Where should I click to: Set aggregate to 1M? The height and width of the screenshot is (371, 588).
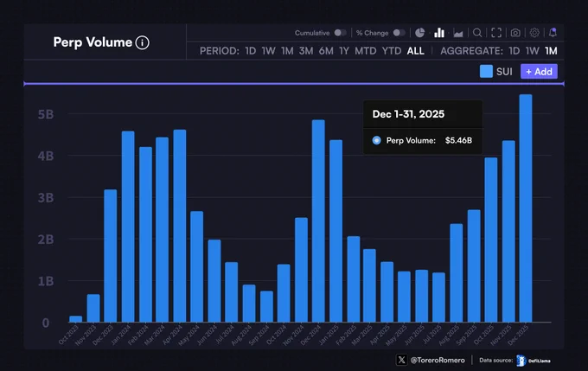(551, 51)
